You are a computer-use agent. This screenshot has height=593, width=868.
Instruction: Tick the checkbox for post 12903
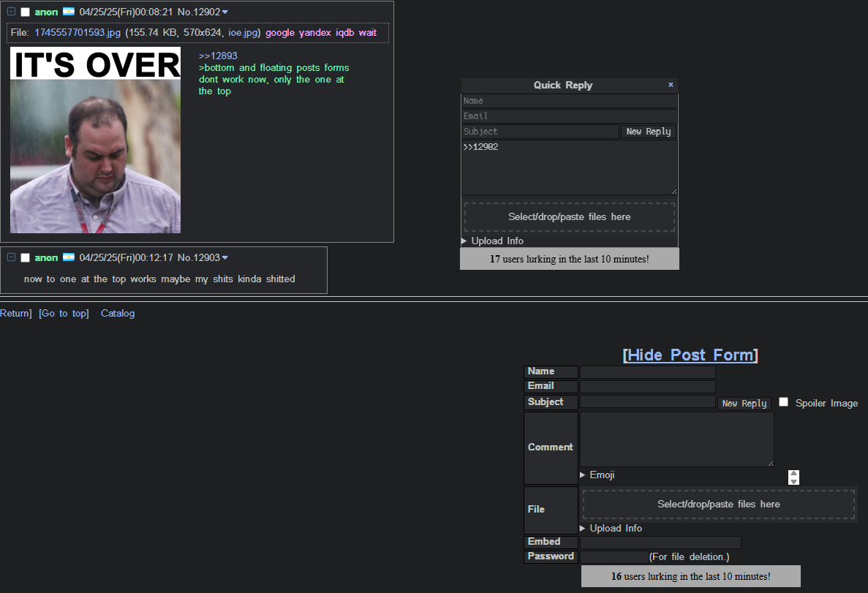pyautogui.click(x=26, y=258)
